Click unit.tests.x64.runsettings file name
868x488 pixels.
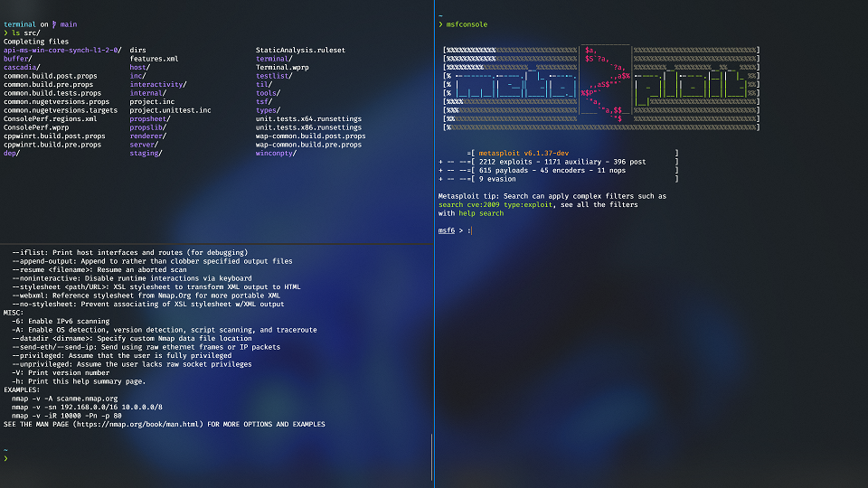(308, 119)
